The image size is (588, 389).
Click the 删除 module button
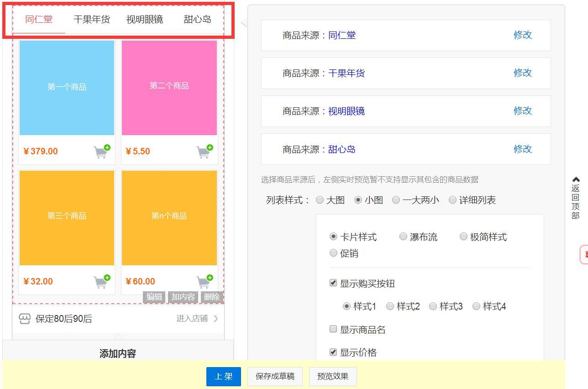(x=212, y=297)
